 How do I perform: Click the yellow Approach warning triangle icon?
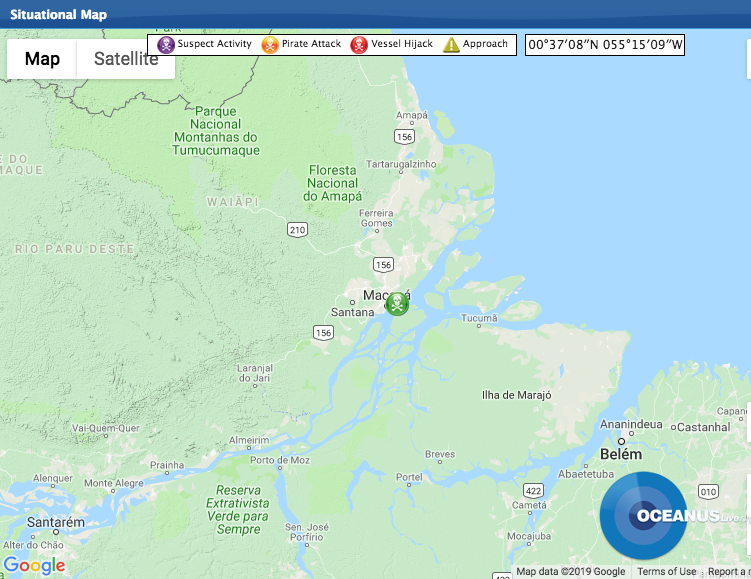451,45
